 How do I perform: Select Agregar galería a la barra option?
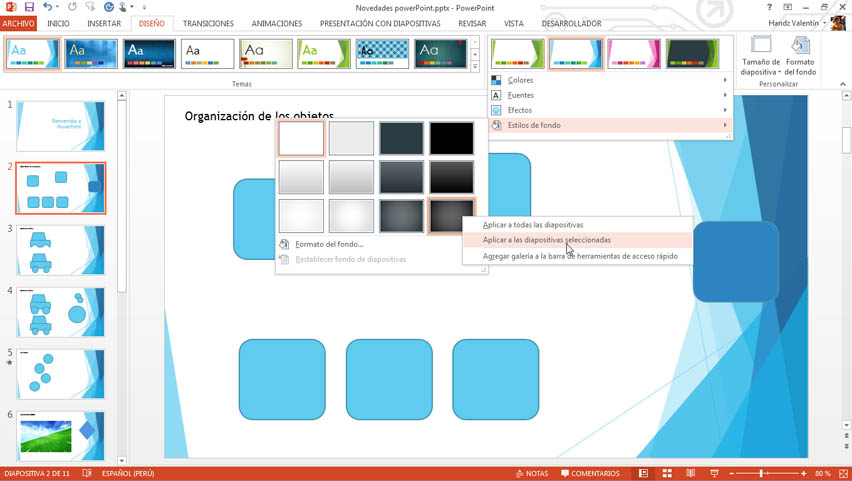click(x=579, y=256)
